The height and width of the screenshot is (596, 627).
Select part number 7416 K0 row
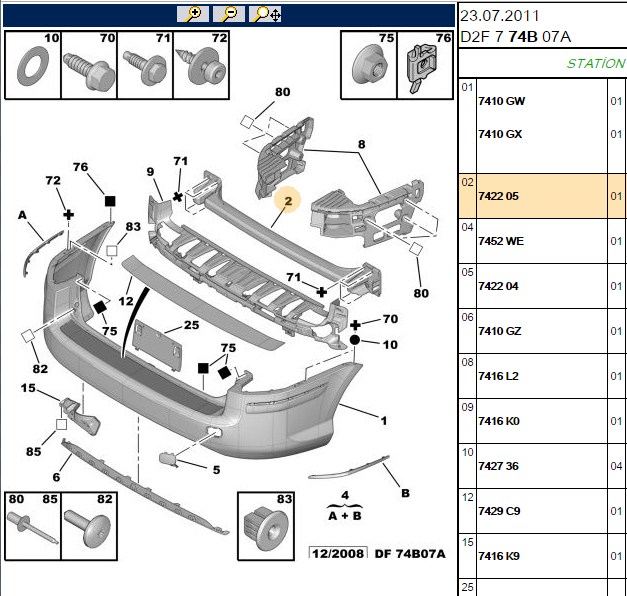click(x=499, y=421)
